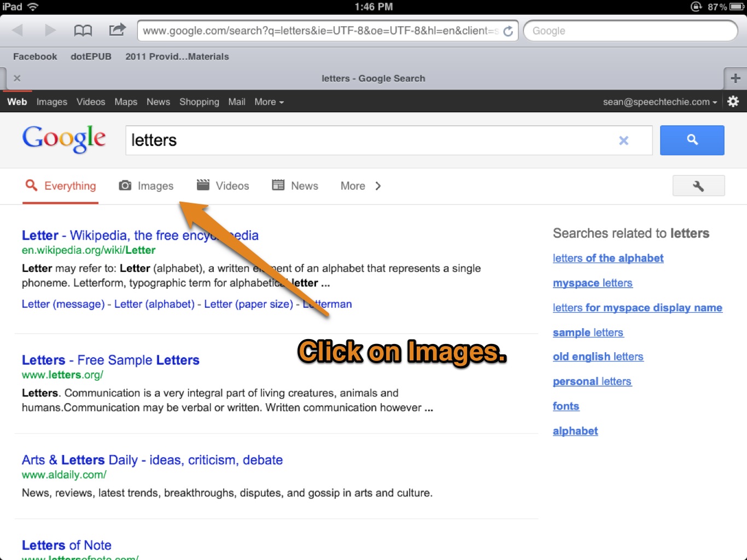Image resolution: width=747 pixels, height=560 pixels.
Task: Reload the page using the refresh icon
Action: pos(507,31)
